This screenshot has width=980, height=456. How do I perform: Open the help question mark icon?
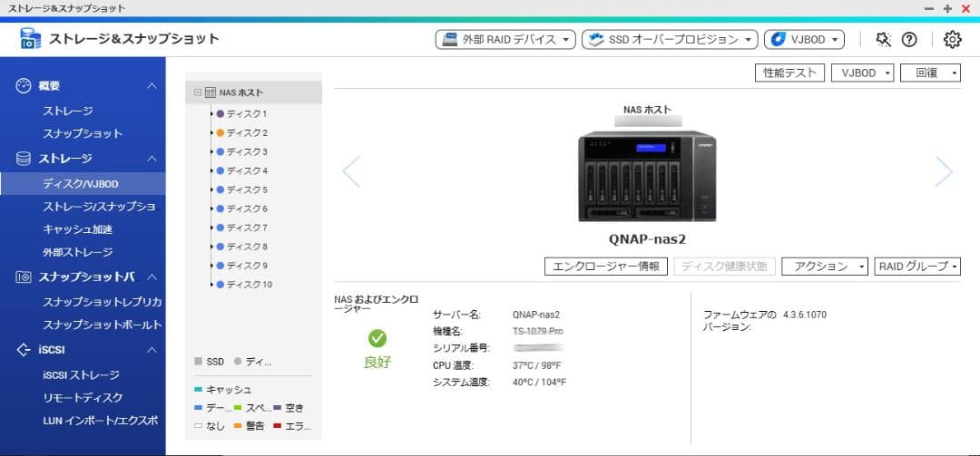908,39
